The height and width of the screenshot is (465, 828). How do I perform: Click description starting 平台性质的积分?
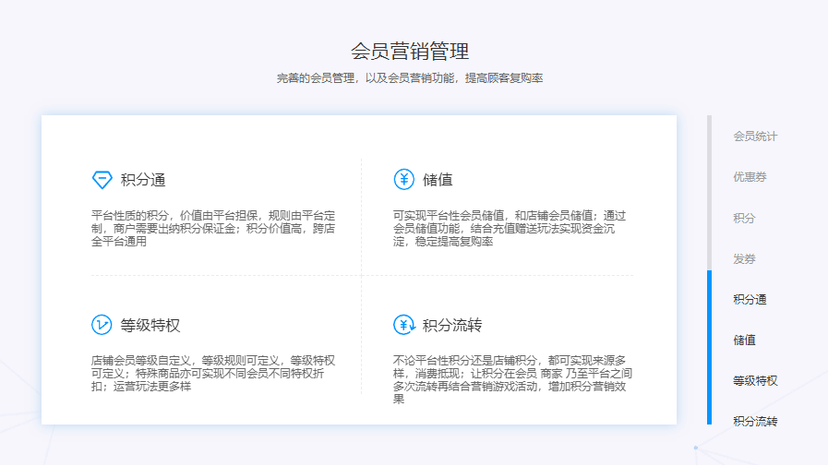tap(213, 229)
